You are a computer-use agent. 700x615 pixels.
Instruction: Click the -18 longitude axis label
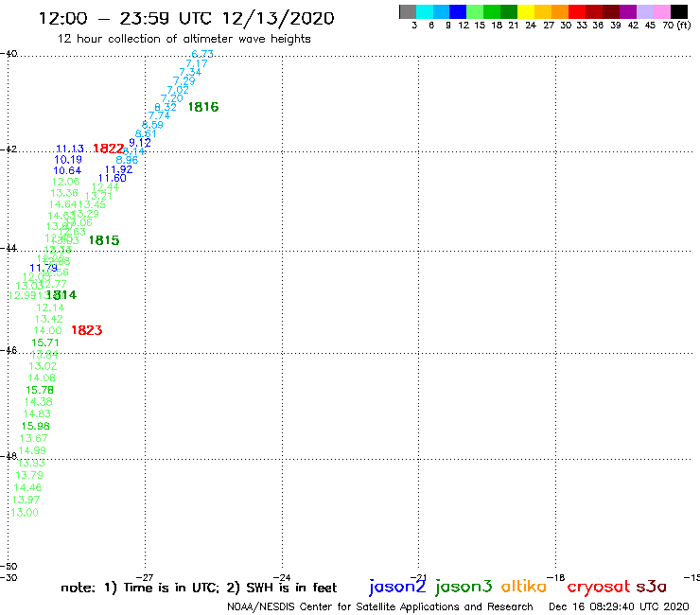click(556, 577)
